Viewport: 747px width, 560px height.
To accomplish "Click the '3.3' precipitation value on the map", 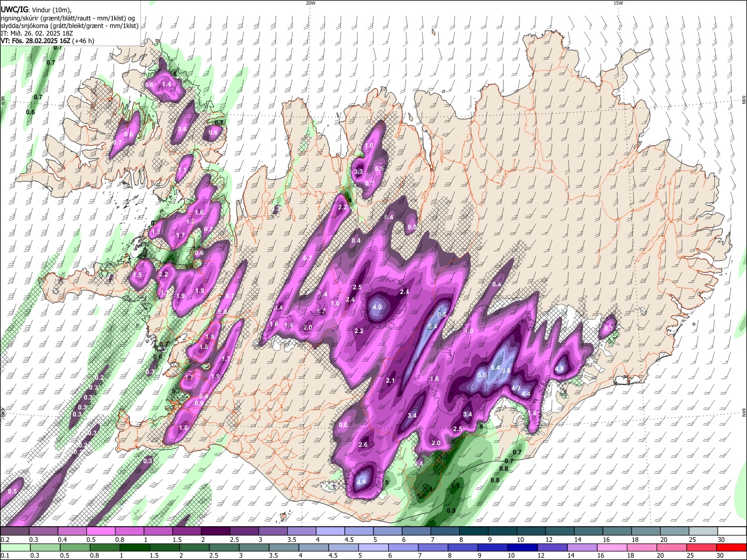I will 358,171.
